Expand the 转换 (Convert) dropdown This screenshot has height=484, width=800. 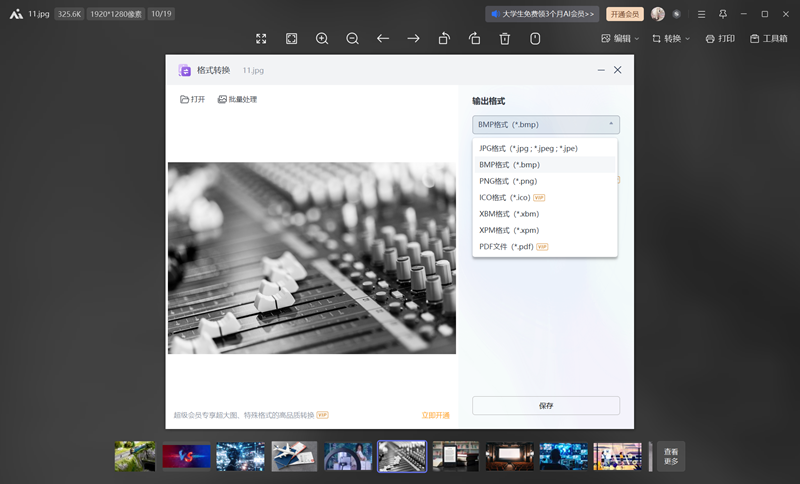671,38
